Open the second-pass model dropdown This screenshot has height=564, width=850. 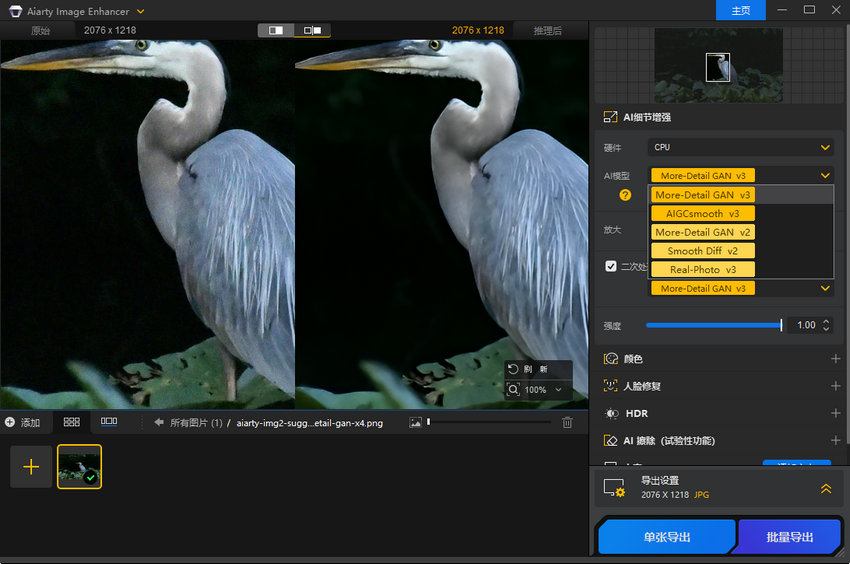coord(740,289)
